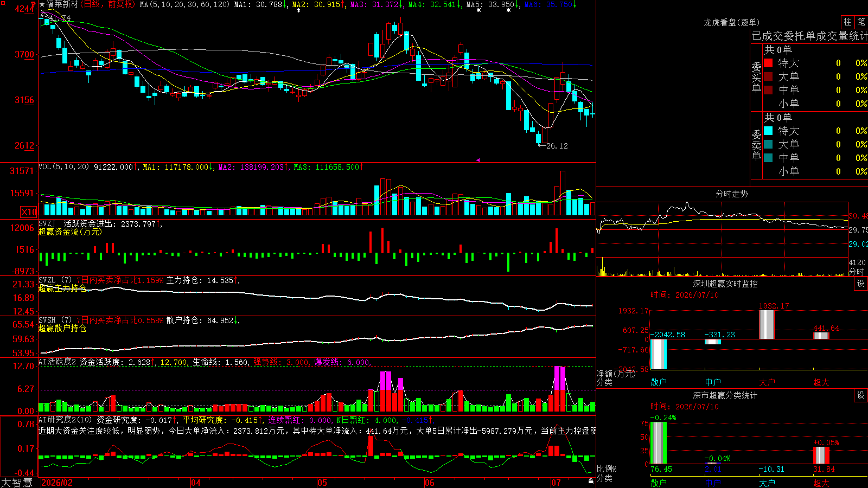Click the MA1: 30.788 value
This screenshot has width=868, height=488.
click(260, 4)
